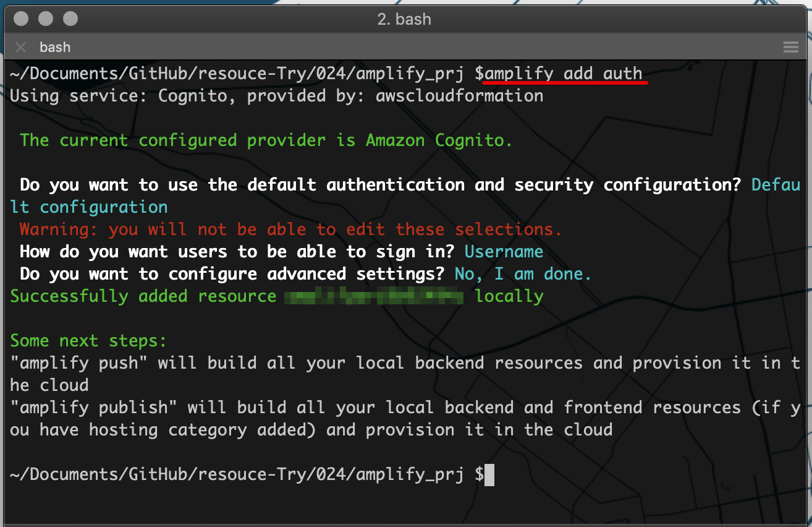Image resolution: width=812 pixels, height=527 pixels.
Task: Click the 'Successfully added resource' line
Action: coord(277,296)
